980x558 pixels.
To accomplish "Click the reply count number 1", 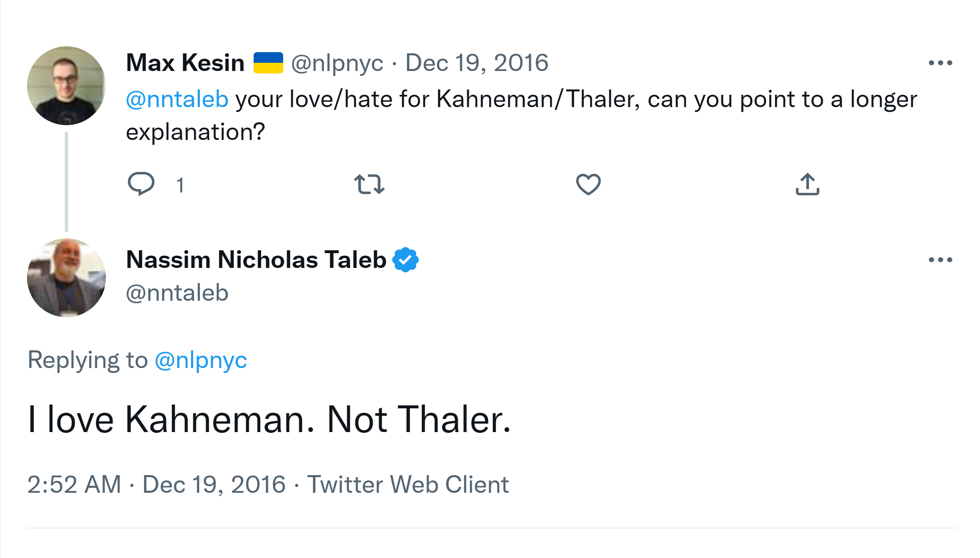I will click(x=180, y=185).
